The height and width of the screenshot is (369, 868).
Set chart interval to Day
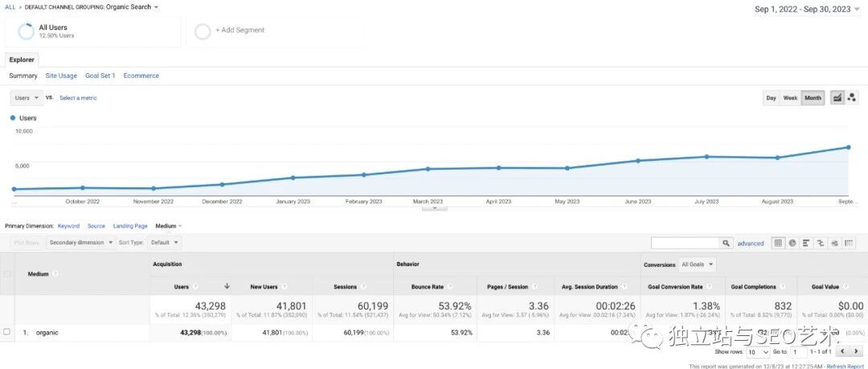(771, 98)
